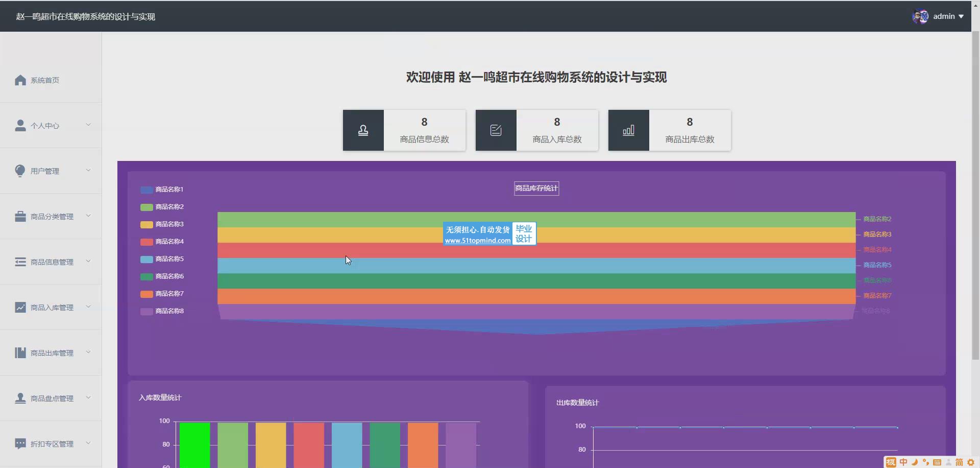Click the 商品信息总数 card label

coord(424,139)
